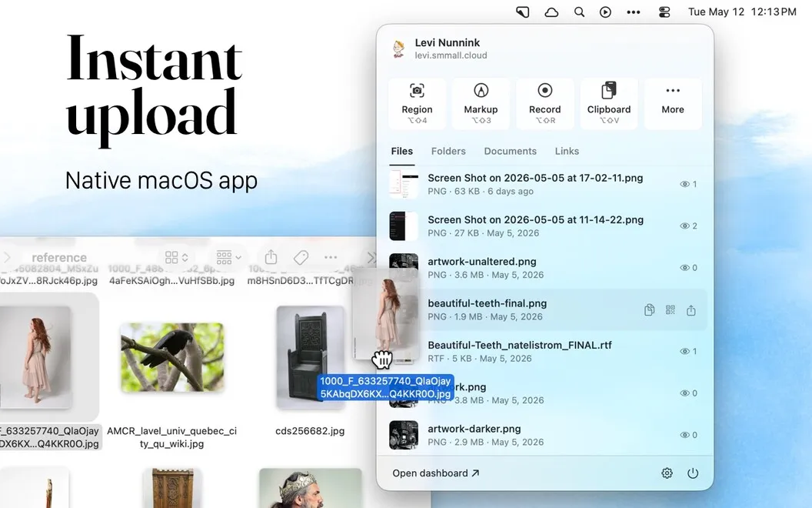This screenshot has height=508, width=812.
Task: Expand the Finder toolbar overflow chevrons
Action: [x=371, y=257]
